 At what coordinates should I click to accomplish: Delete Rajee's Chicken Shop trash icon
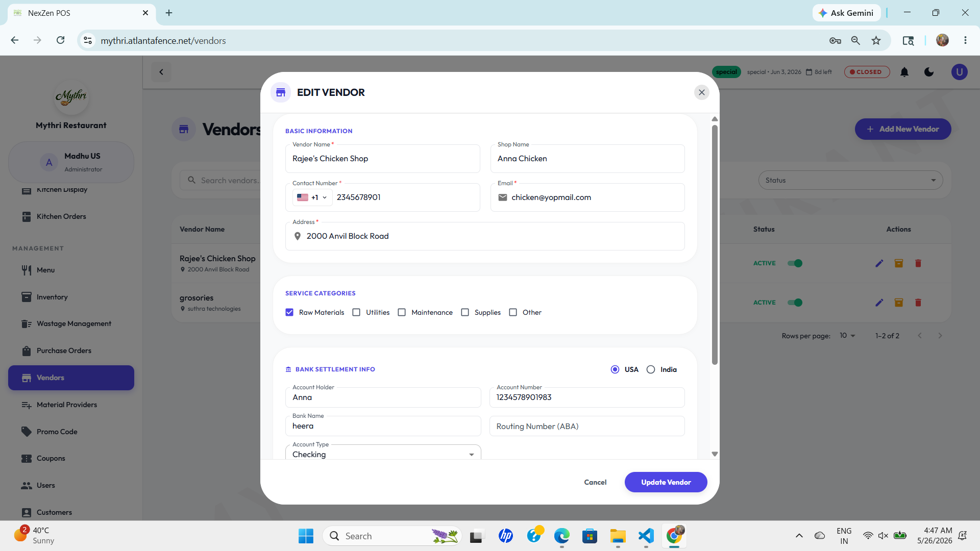pos(918,263)
